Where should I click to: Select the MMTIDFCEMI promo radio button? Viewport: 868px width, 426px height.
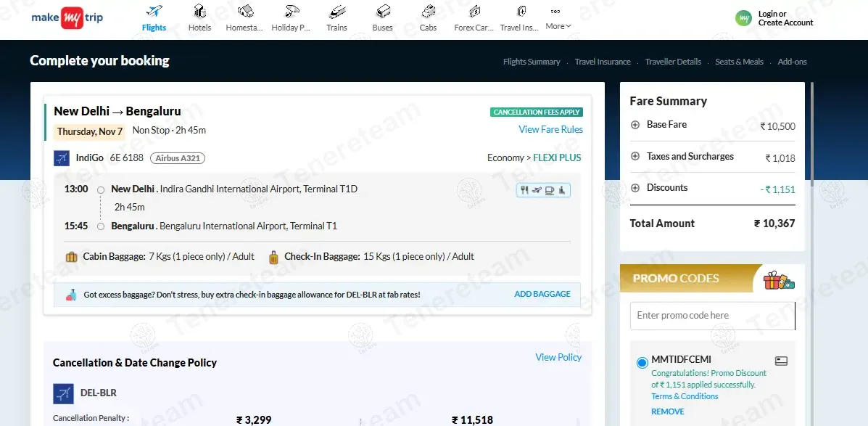point(642,363)
